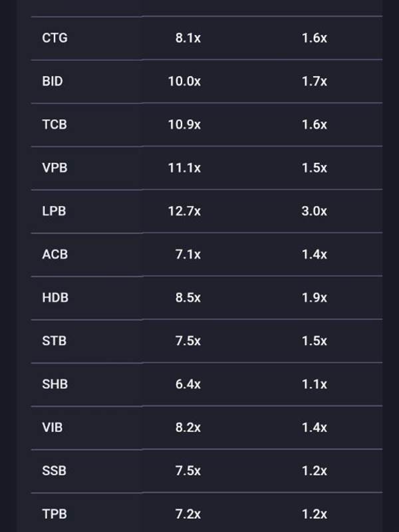Open the VPB stock entry
This screenshot has height=532, width=399.
pyautogui.click(x=54, y=168)
